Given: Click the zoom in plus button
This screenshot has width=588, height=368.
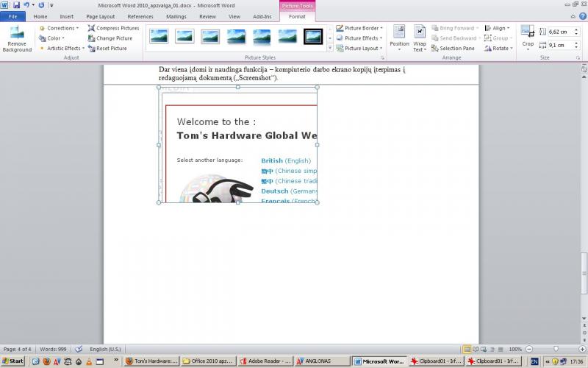Looking at the screenshot, I should [x=582, y=349].
